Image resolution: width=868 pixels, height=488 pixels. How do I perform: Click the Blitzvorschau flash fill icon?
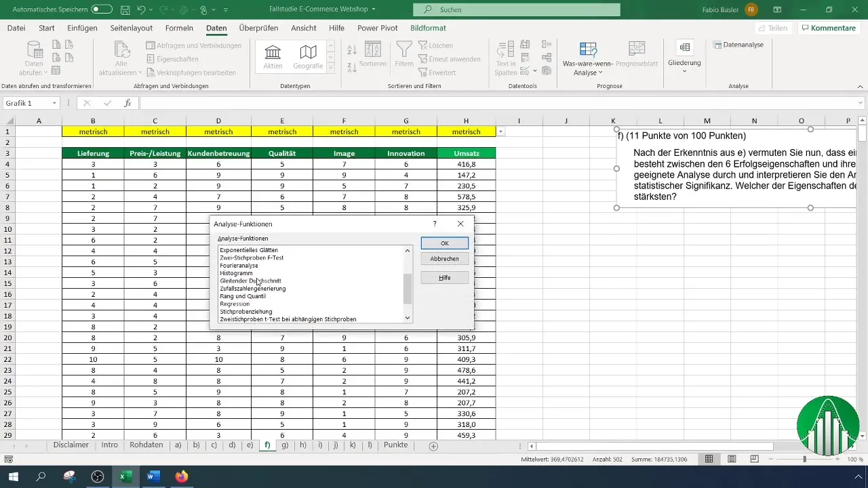(x=524, y=45)
